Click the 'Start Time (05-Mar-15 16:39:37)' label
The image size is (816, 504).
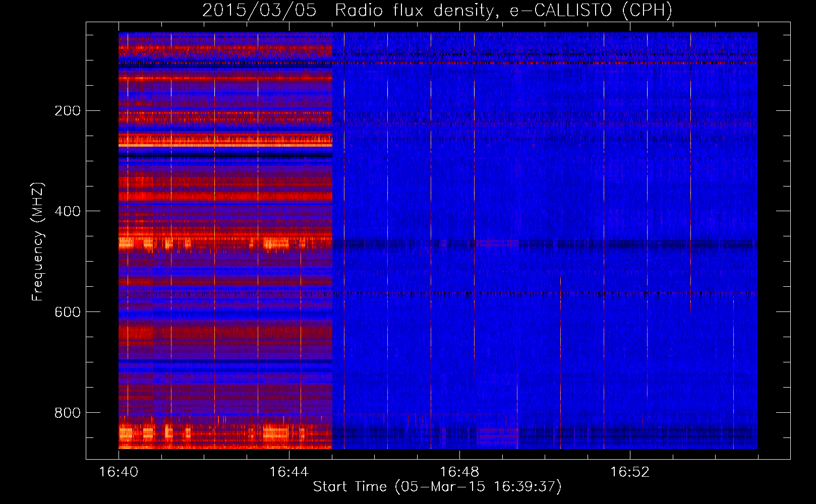click(437, 487)
